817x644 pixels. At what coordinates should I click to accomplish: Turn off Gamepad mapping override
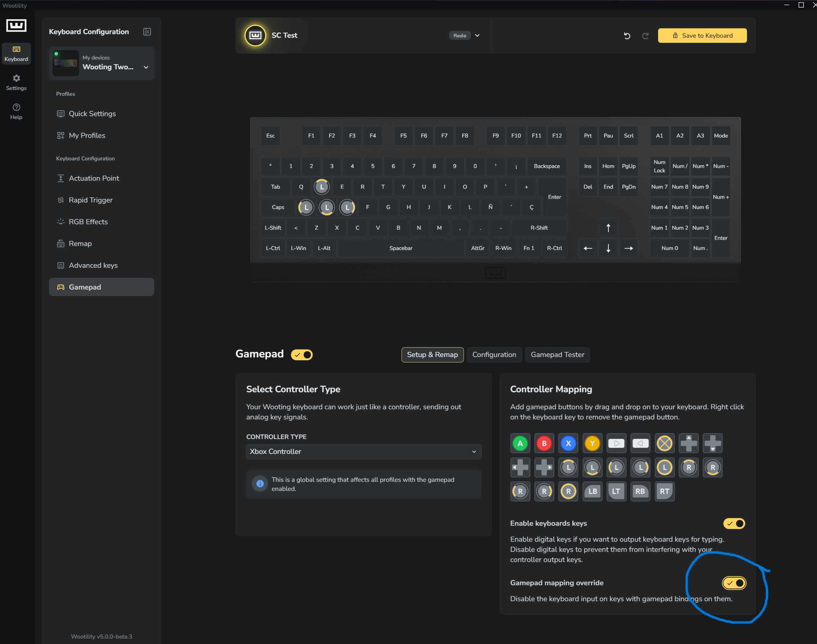coord(734,583)
